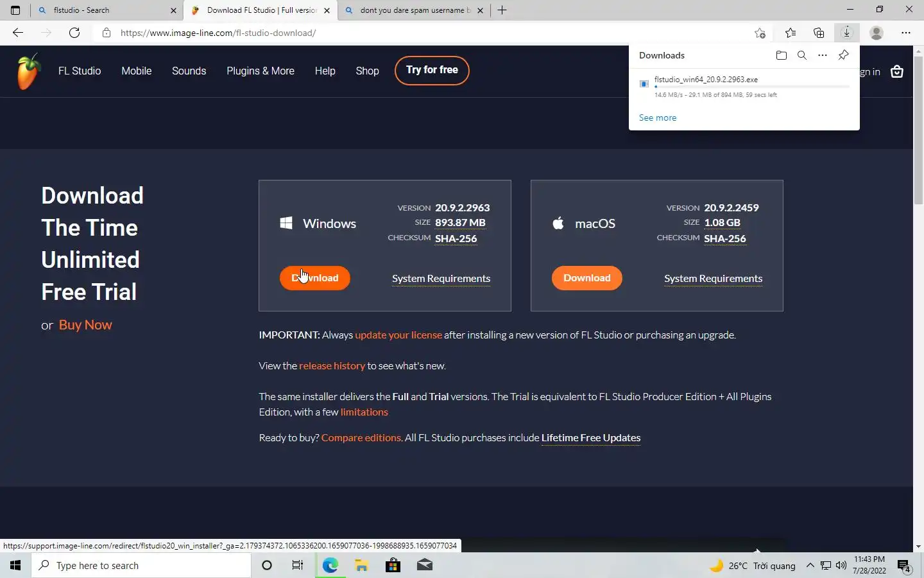The image size is (924, 578).
Task: Click the download progress bar
Action: pos(752,87)
